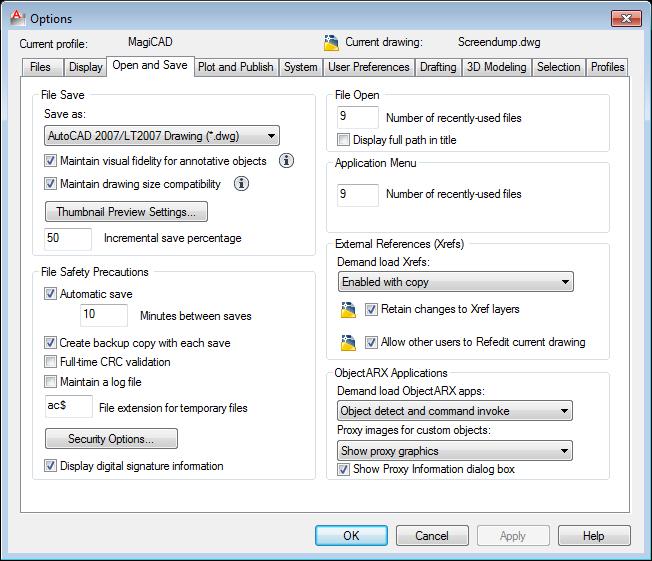Open the User Preferences tab

(369, 67)
